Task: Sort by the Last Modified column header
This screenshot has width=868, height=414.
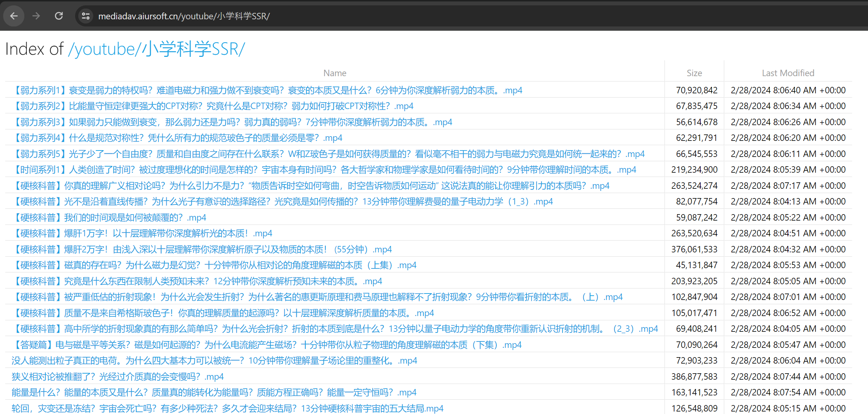Action: (x=788, y=73)
